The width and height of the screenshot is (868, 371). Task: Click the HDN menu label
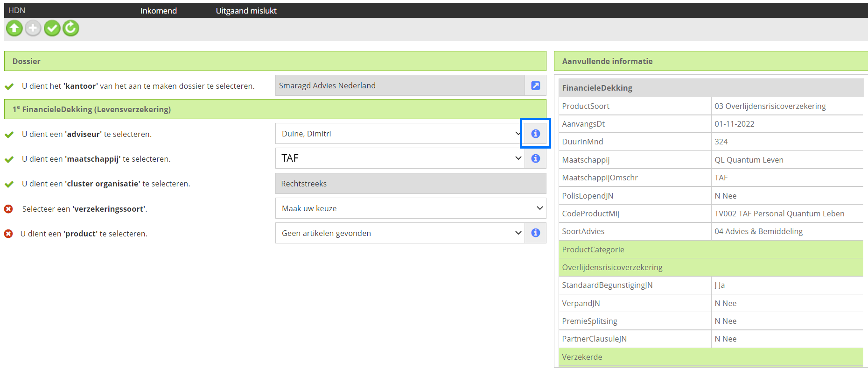coord(17,10)
